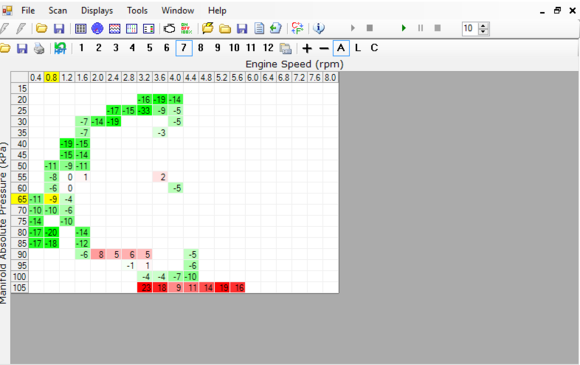The image size is (580, 365).
Task: Show the blue gauge display
Action: (97, 28)
